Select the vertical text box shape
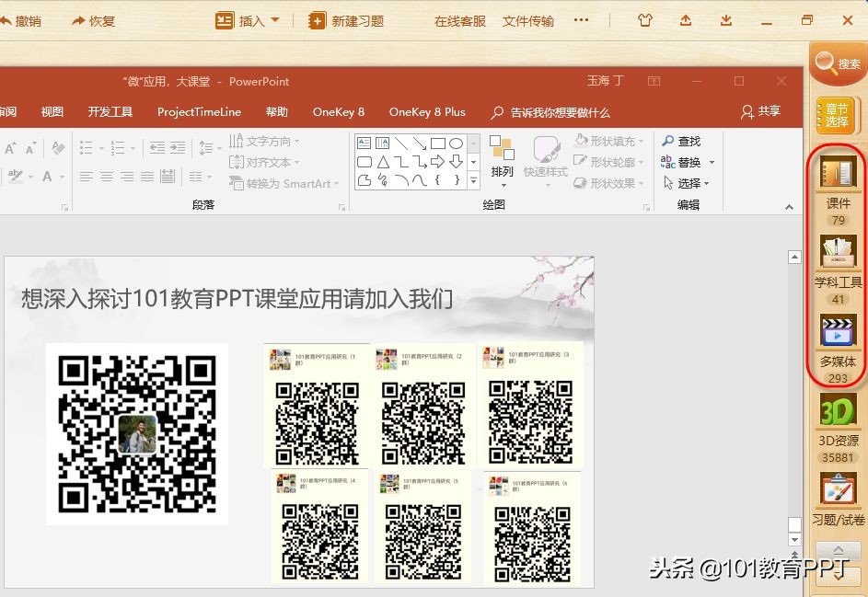This screenshot has height=597, width=868. [x=383, y=144]
